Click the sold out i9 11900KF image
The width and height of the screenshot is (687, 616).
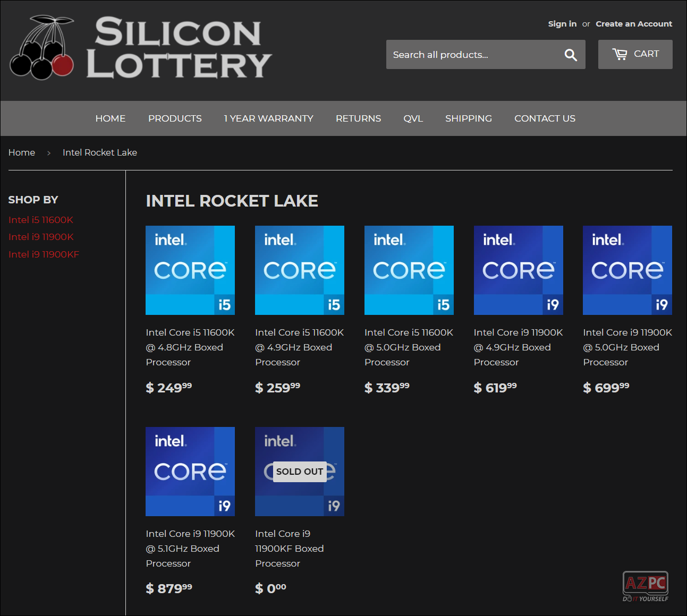click(x=299, y=472)
